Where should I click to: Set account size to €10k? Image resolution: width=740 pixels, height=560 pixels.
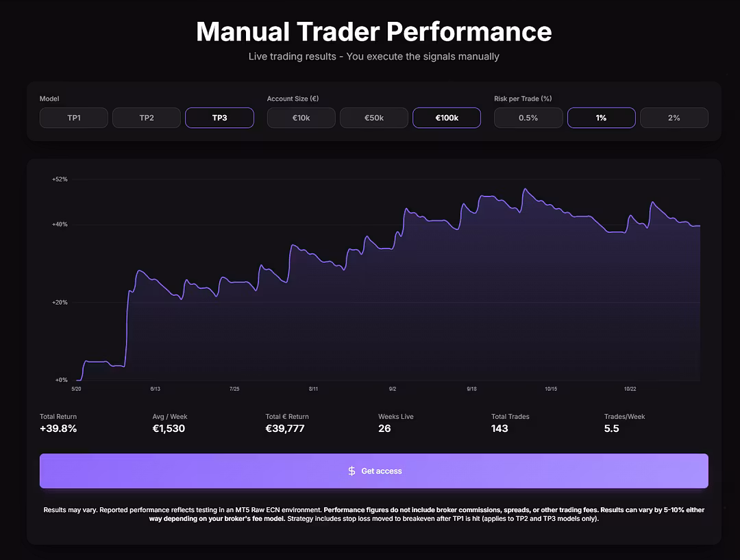[301, 118]
